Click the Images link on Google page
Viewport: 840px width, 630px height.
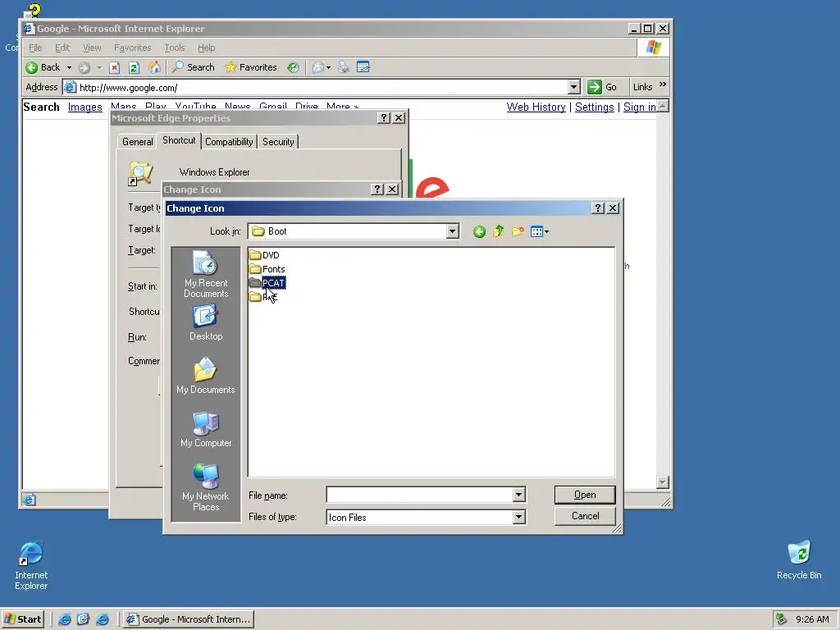84,107
